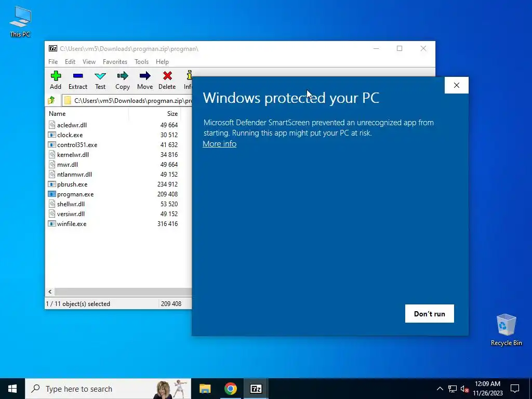
Task: Select acledwr.dll file icon
Action: click(51, 125)
